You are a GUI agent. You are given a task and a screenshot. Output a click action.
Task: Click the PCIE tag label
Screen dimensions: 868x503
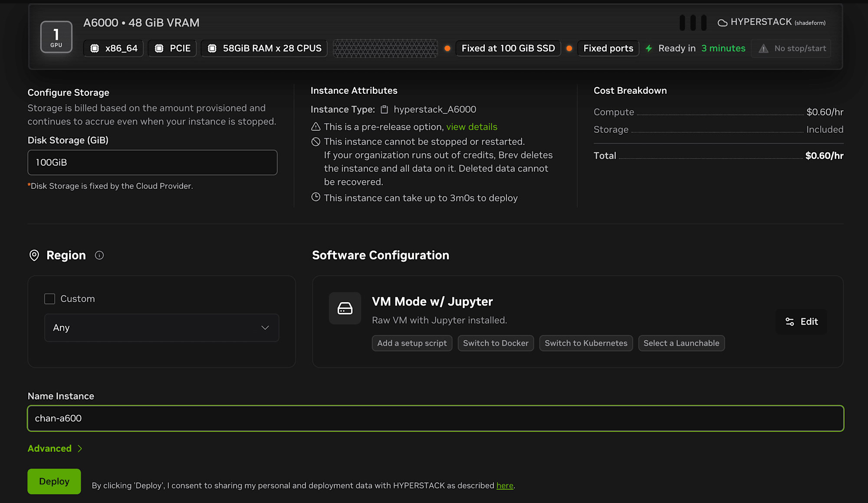pos(172,49)
